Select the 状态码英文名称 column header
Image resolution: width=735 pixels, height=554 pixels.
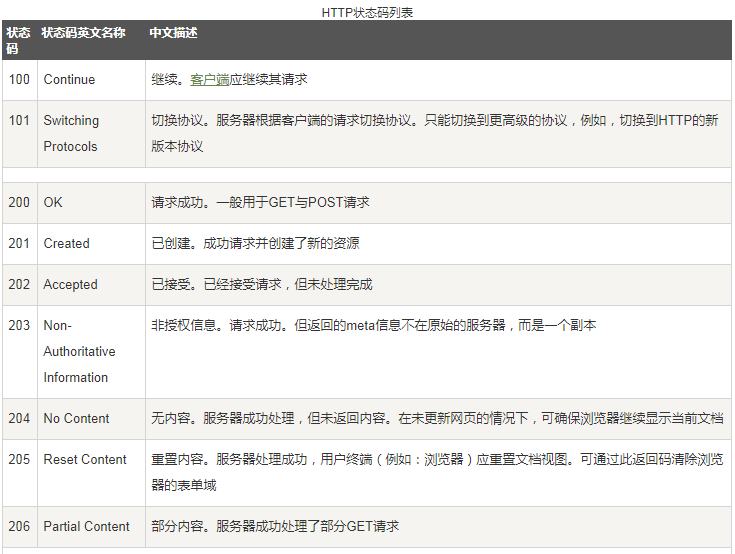point(91,40)
